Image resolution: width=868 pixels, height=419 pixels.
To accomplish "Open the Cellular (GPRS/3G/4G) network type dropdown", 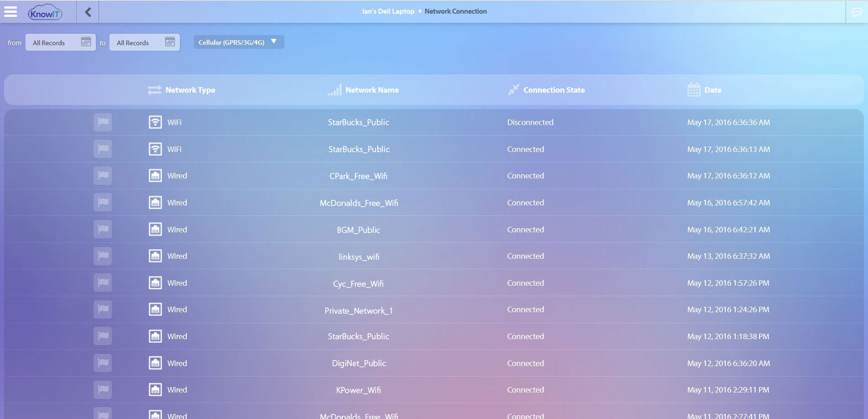I will tap(239, 42).
